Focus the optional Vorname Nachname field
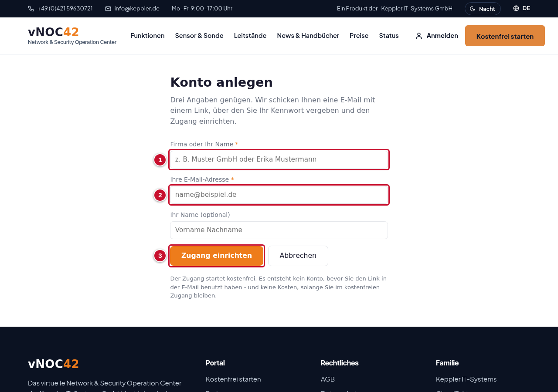Image resolution: width=558 pixels, height=392 pixels. coord(279,230)
